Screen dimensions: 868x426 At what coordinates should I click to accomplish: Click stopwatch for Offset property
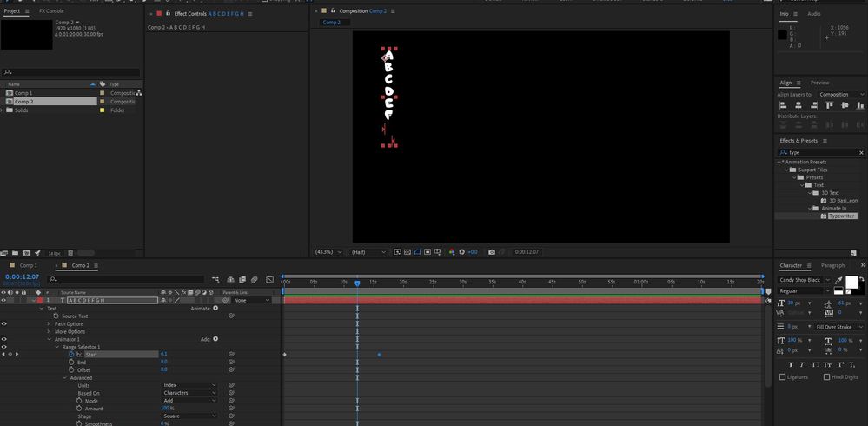coord(71,369)
